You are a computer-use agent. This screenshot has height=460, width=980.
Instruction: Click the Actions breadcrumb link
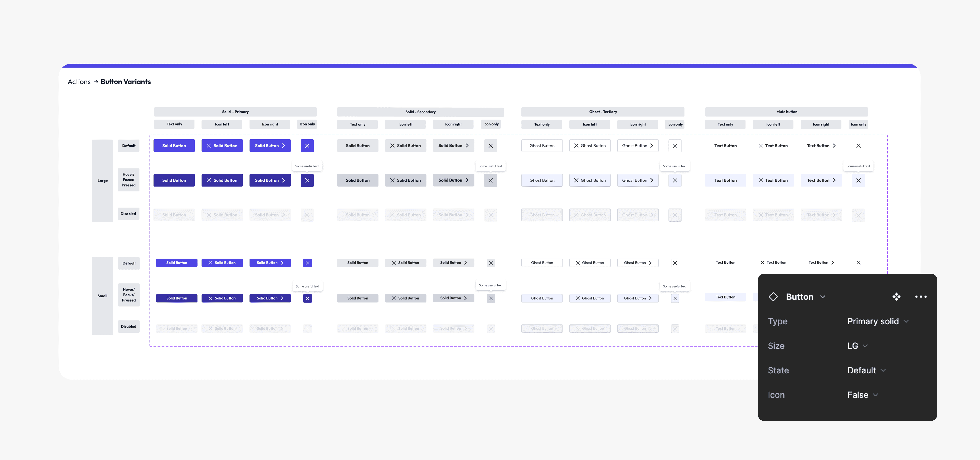[79, 82]
